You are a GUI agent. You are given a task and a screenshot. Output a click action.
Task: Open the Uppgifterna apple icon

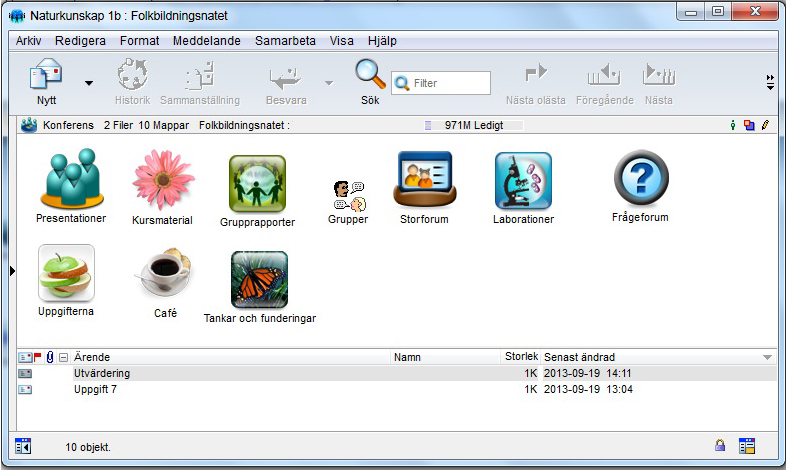[67, 274]
